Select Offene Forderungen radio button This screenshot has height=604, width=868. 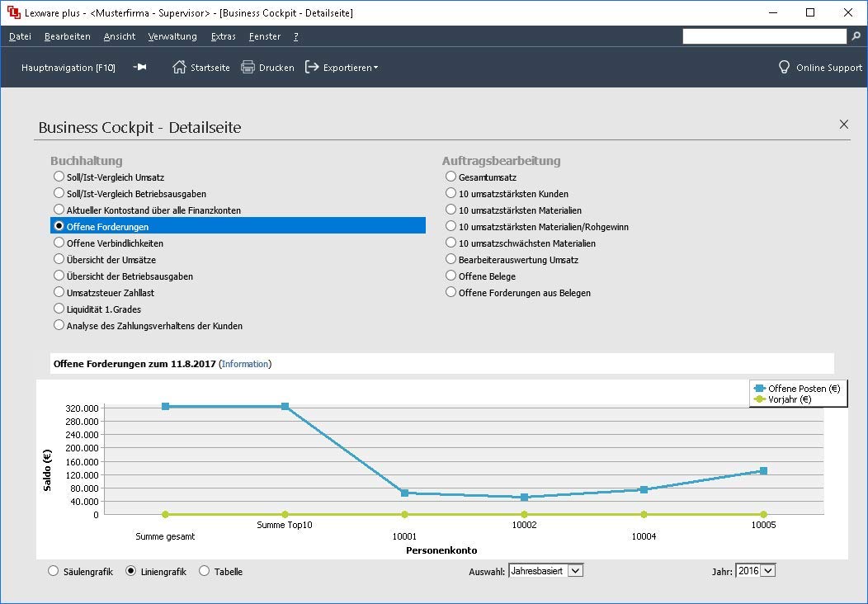[59, 226]
